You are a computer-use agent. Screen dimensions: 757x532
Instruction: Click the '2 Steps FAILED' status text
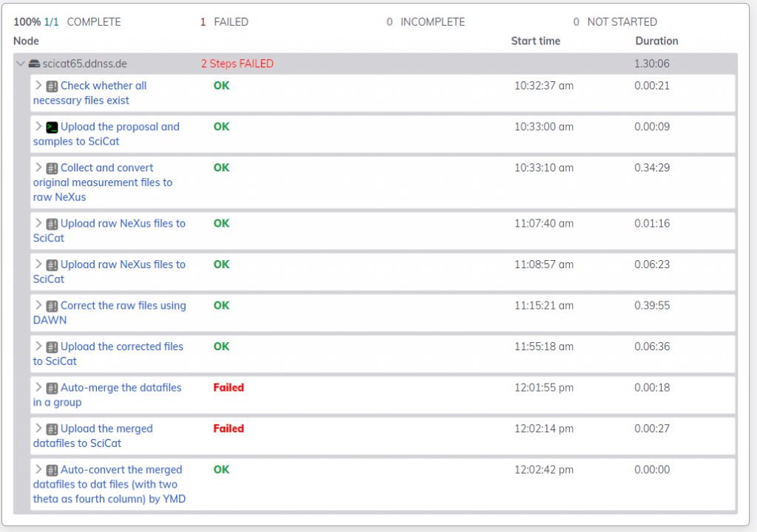tap(237, 64)
